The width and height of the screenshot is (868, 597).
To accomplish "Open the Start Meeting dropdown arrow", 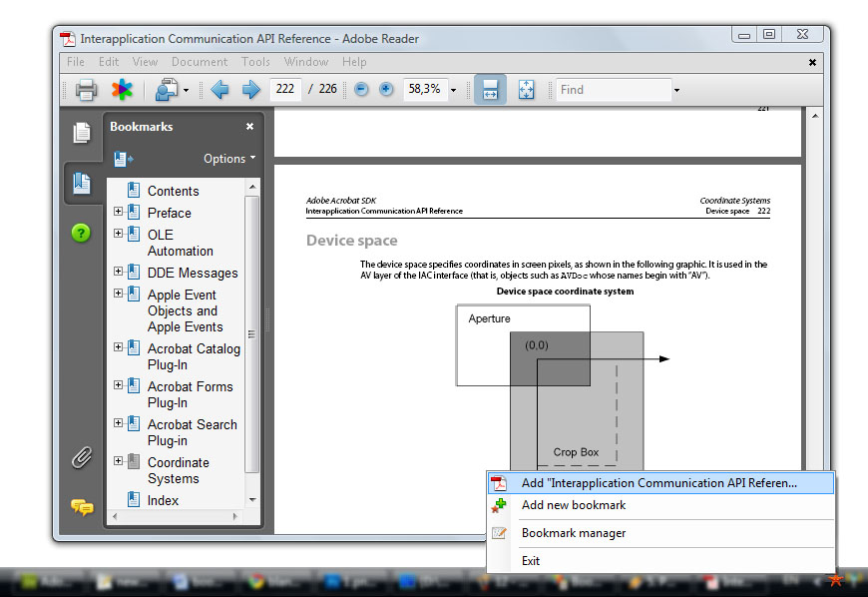I will [186, 90].
